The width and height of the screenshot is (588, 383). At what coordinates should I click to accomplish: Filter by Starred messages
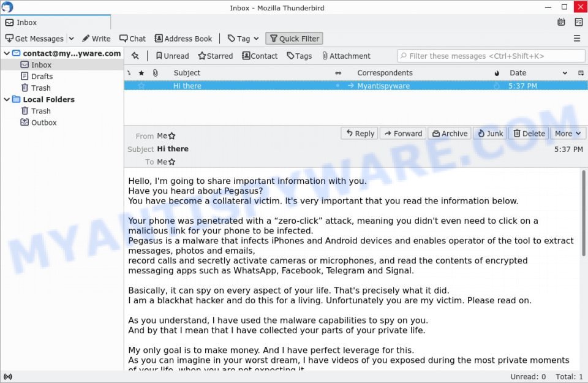[215, 56]
